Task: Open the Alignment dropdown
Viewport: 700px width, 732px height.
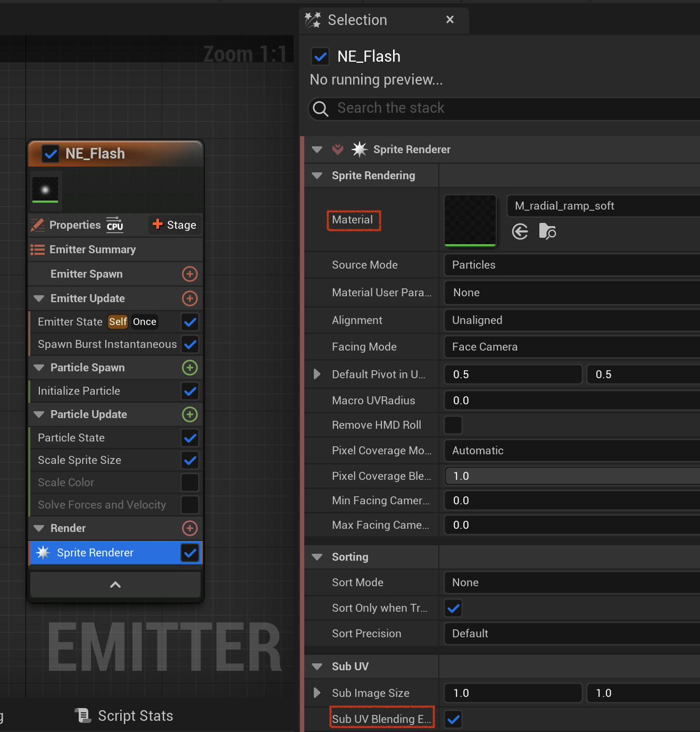Action: pos(572,320)
